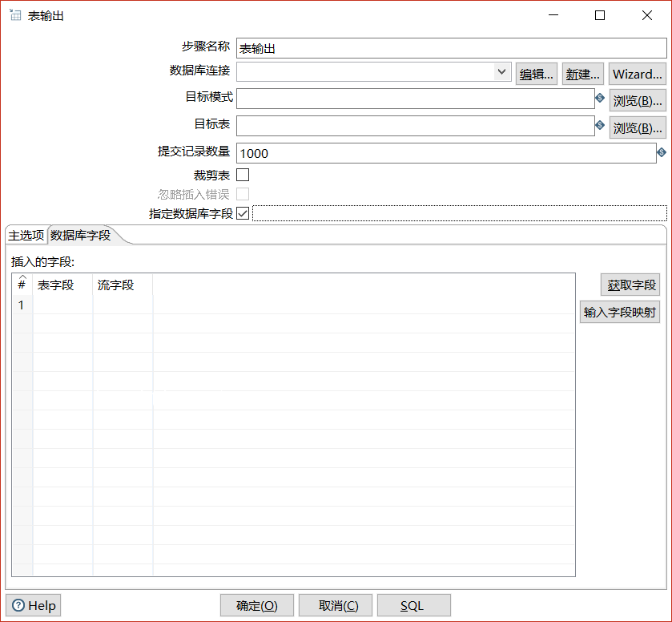
Task: Click the Help question mark button
Action: (x=34, y=605)
